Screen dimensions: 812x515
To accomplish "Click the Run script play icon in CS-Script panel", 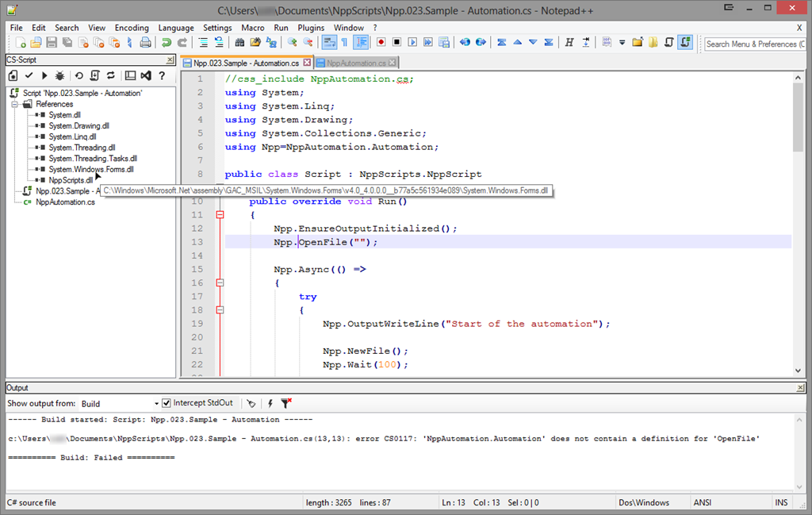I will [44, 75].
